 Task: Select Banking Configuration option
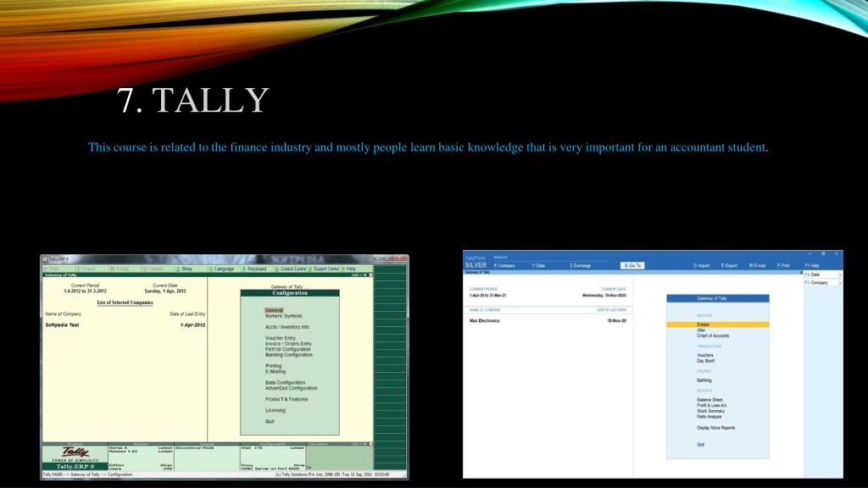click(288, 355)
